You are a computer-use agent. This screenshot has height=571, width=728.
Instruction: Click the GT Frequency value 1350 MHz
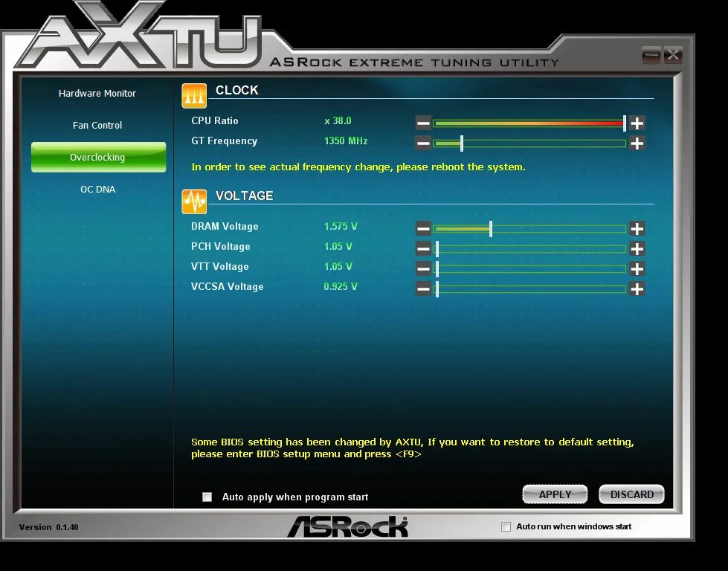point(346,141)
